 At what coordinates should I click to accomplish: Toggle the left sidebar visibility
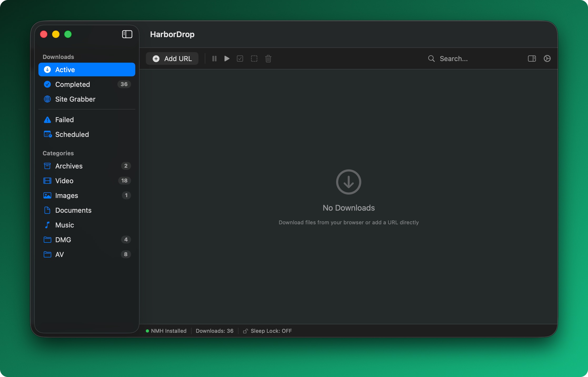[127, 34]
